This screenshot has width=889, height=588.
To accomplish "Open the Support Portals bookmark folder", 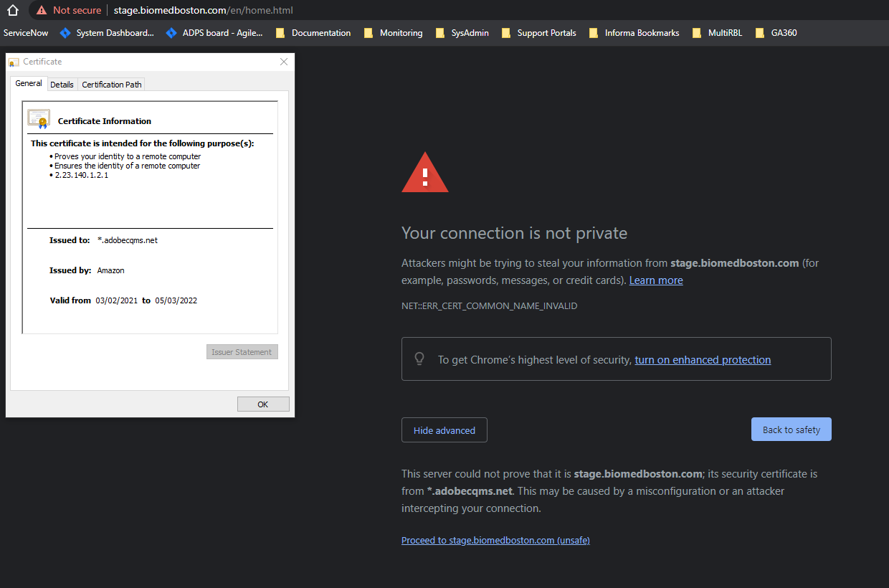I will click(x=538, y=33).
